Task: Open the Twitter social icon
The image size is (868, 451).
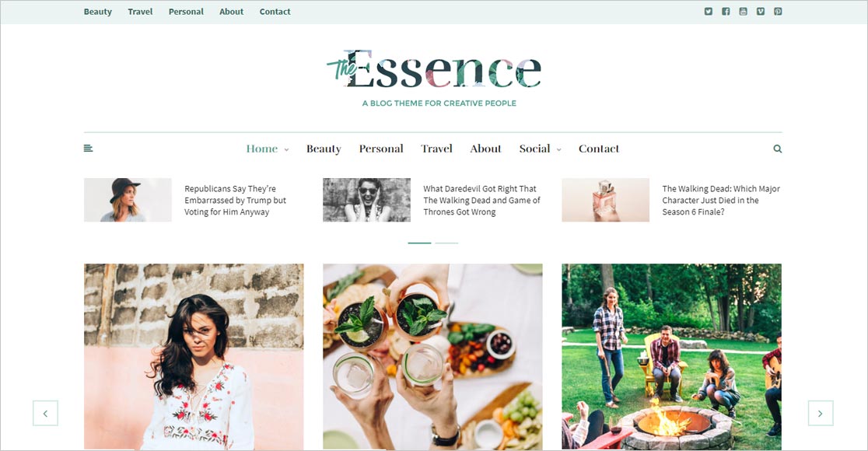Action: [x=708, y=11]
